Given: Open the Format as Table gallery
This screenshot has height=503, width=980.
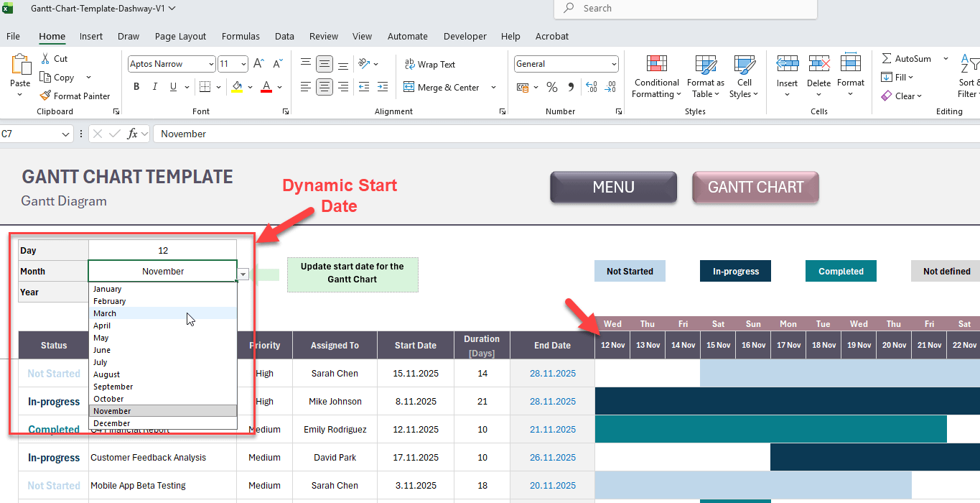Looking at the screenshot, I should coord(705,65).
